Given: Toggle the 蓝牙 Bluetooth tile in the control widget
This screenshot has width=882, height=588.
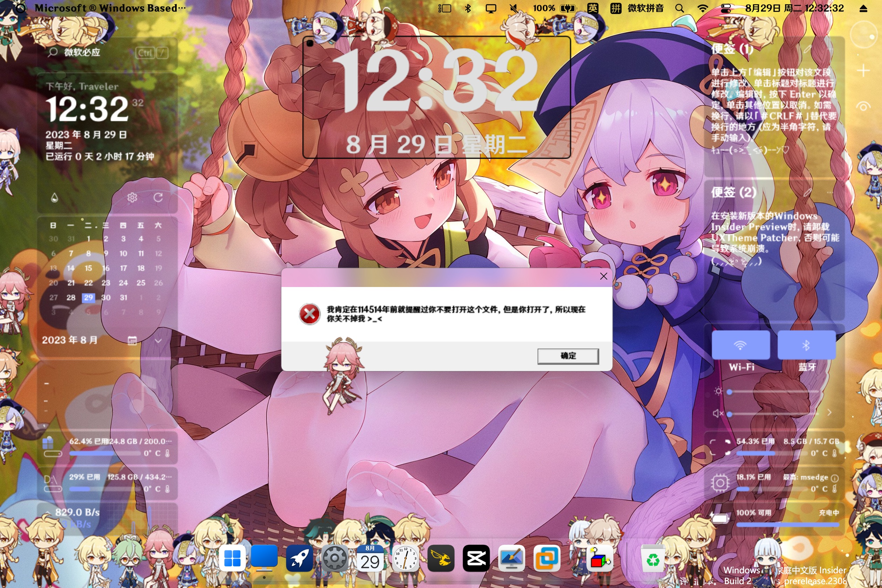Looking at the screenshot, I should [x=807, y=345].
